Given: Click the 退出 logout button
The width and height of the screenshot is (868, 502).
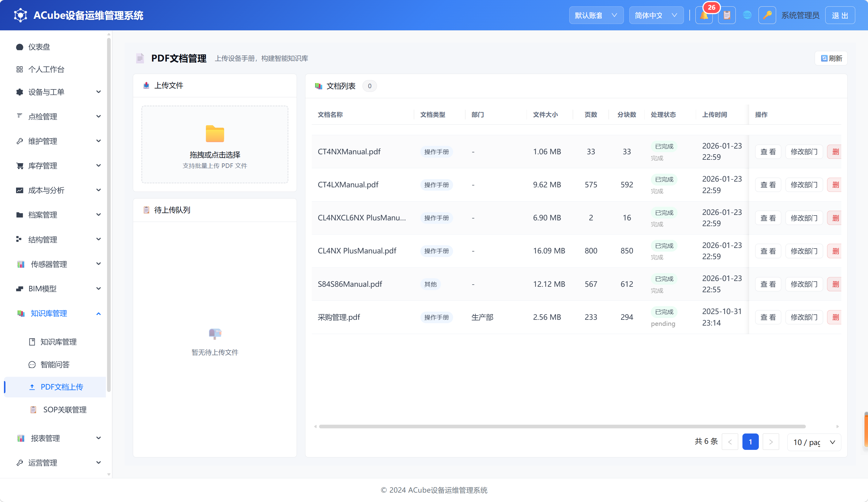Looking at the screenshot, I should point(840,15).
